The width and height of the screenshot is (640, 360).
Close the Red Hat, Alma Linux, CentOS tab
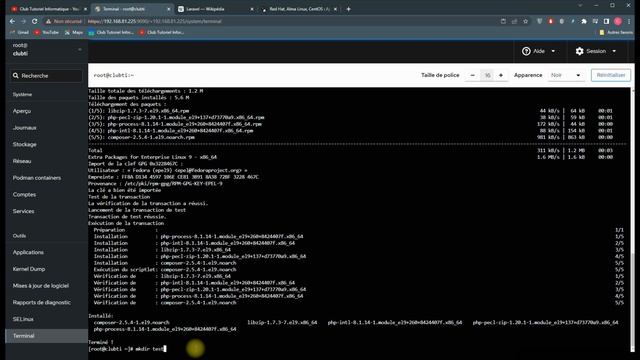(x=335, y=9)
